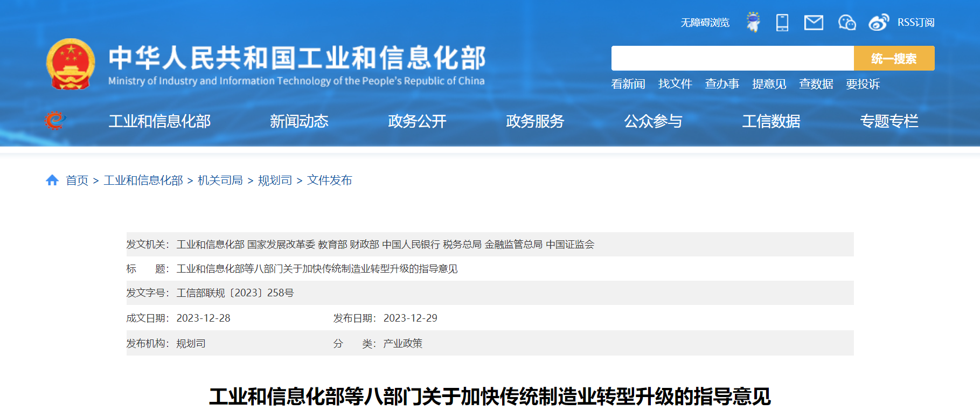Click the home icon in breadcrumb
This screenshot has height=417, width=980.
pos(52,180)
